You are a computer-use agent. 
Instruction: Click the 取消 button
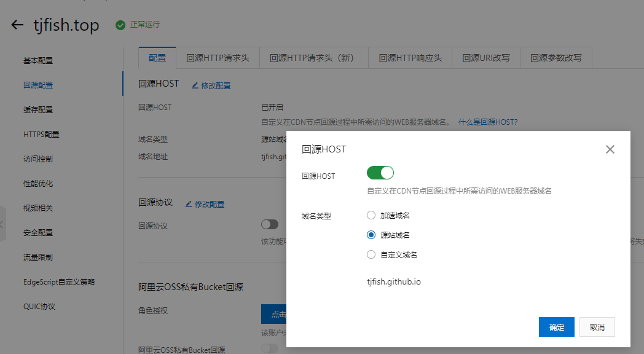[x=597, y=327]
